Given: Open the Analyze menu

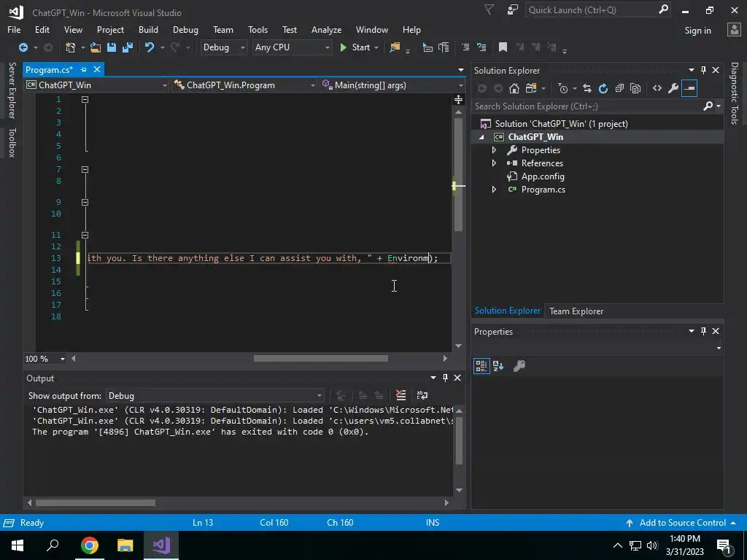Looking at the screenshot, I should pos(326,29).
